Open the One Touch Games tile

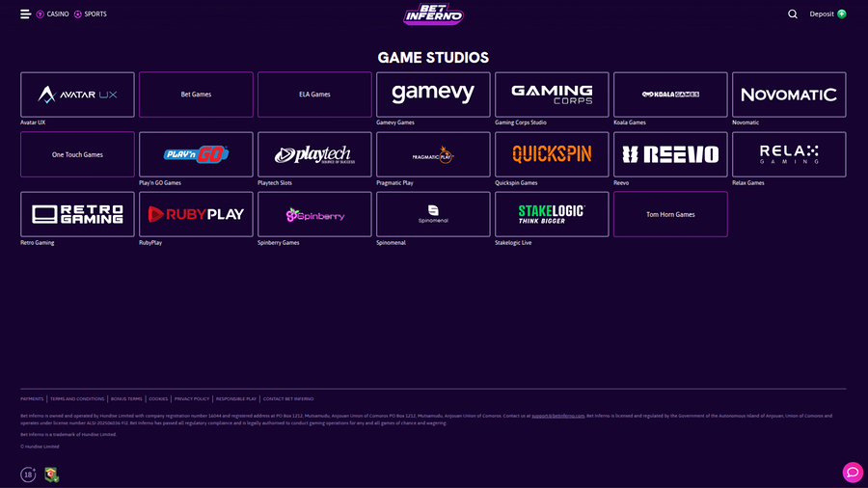pos(77,154)
